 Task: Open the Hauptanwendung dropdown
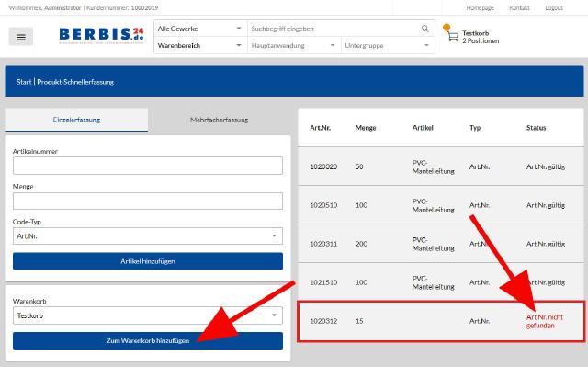[x=294, y=45]
